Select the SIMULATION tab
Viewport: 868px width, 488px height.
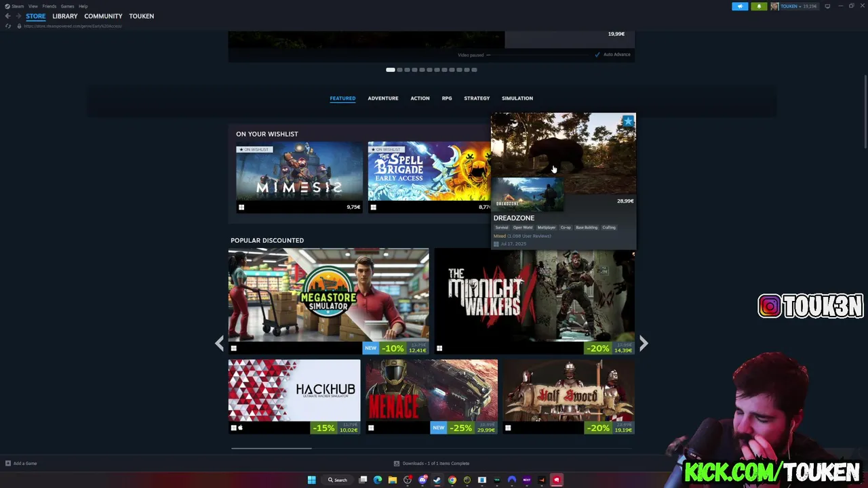tap(517, 98)
